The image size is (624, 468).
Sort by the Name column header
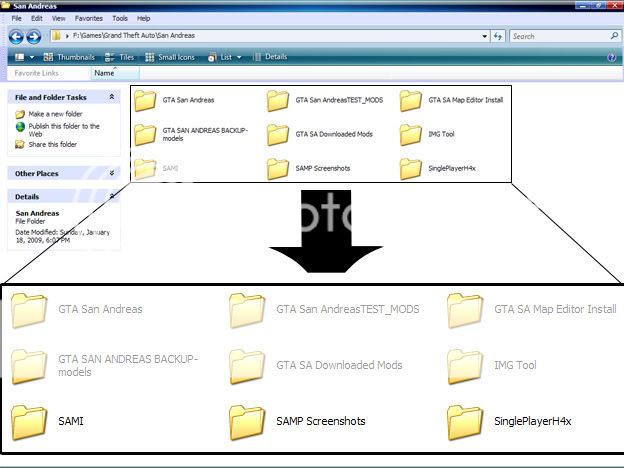115,73
